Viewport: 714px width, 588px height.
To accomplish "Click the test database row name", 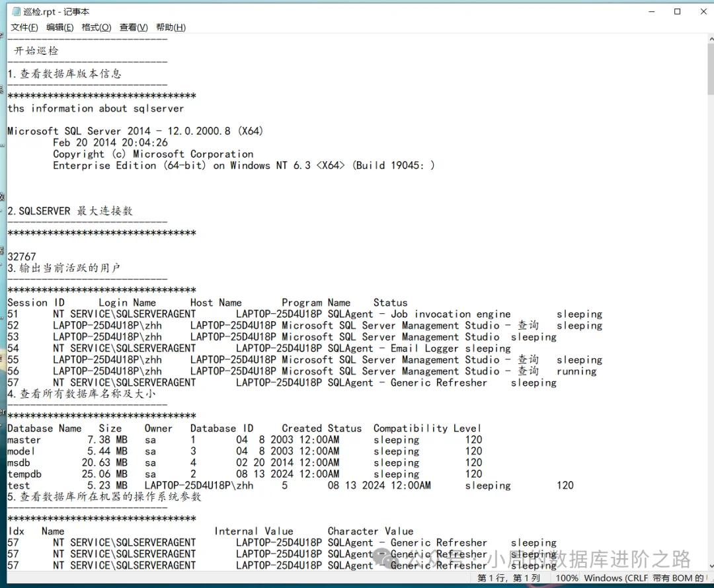I will point(19,486).
